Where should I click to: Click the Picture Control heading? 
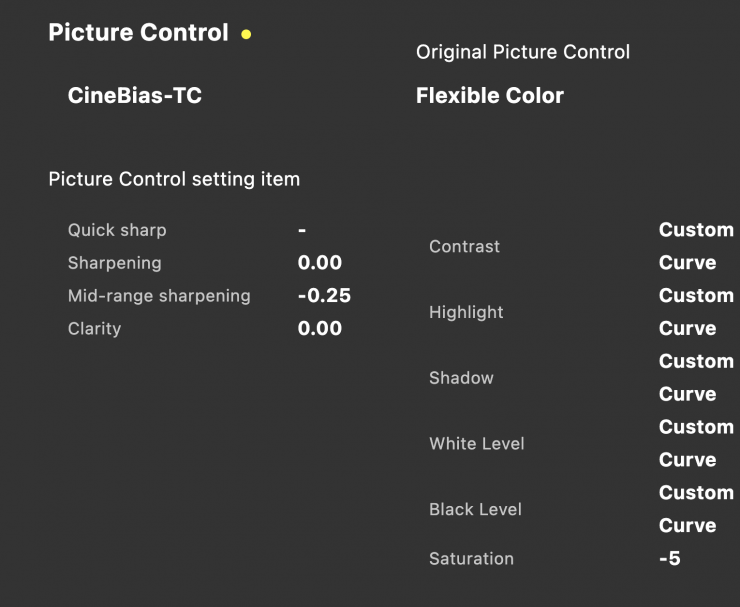coord(138,32)
